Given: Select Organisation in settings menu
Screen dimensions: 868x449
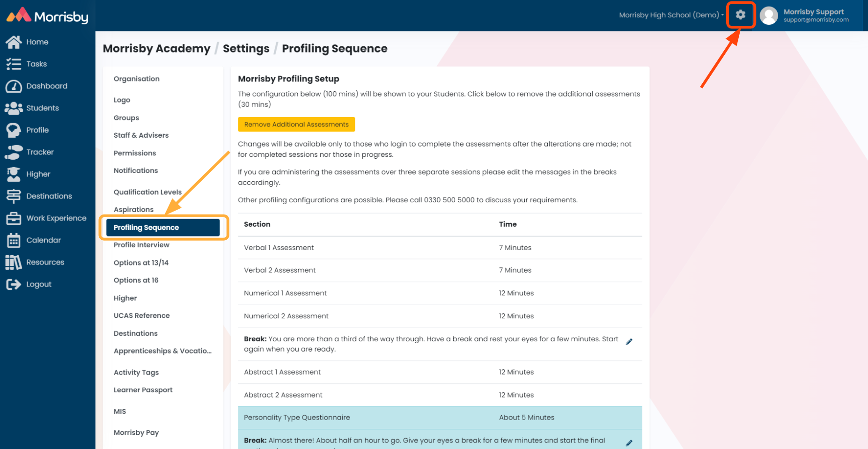Looking at the screenshot, I should (137, 79).
